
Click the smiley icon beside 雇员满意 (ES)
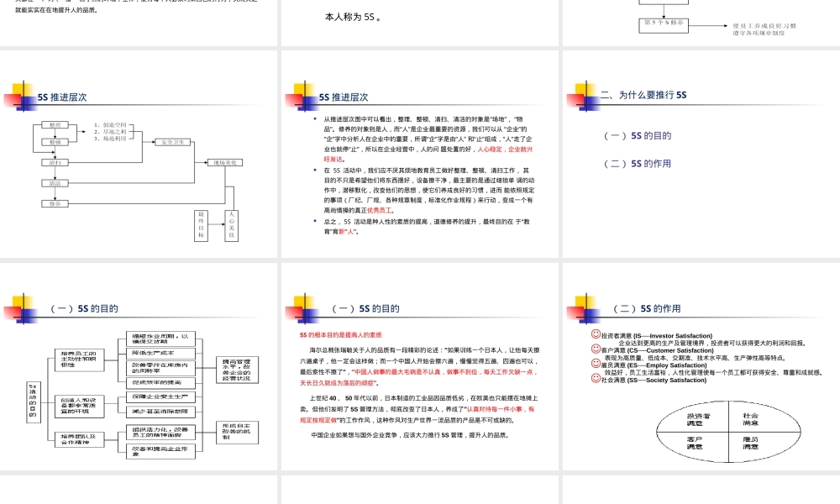pos(596,363)
